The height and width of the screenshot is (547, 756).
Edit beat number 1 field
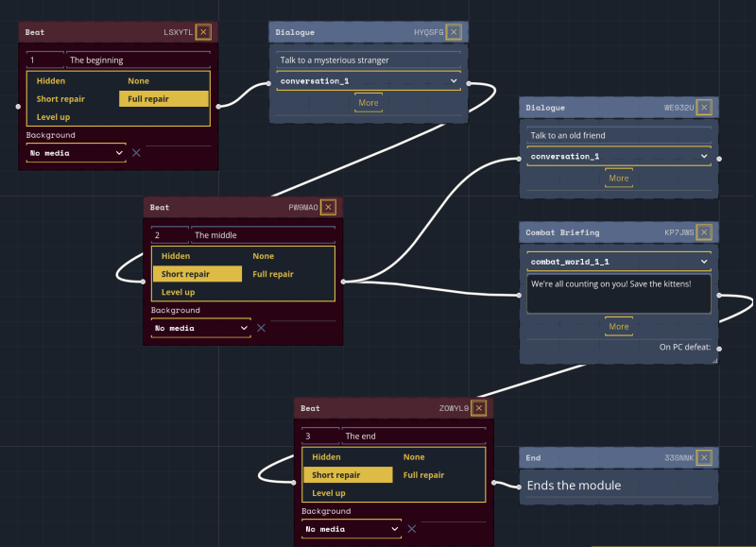(44, 60)
